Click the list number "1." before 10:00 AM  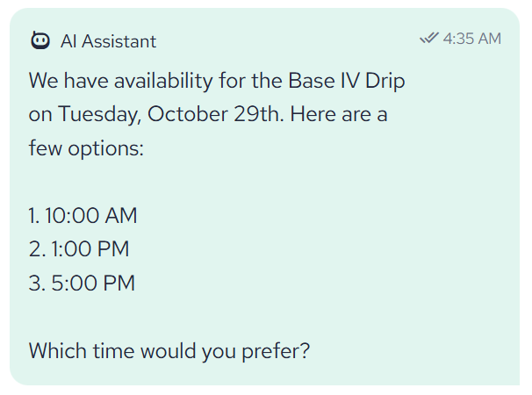(x=34, y=216)
